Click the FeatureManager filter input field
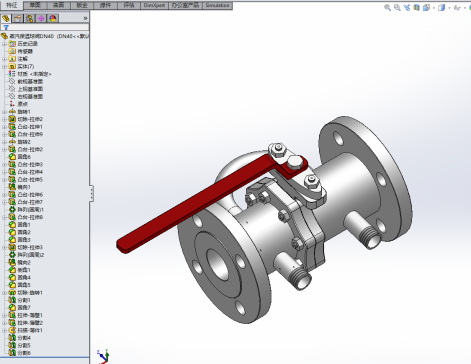471x364 pixels. pos(45,27)
